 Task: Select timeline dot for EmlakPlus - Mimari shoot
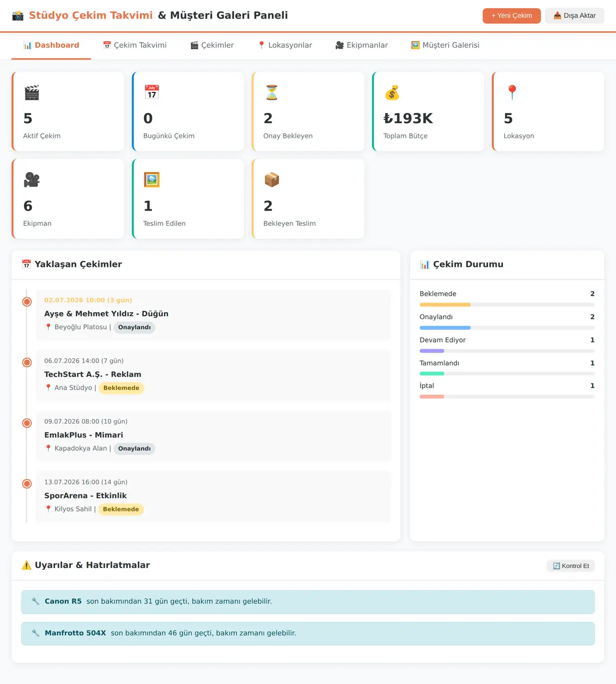[27, 423]
